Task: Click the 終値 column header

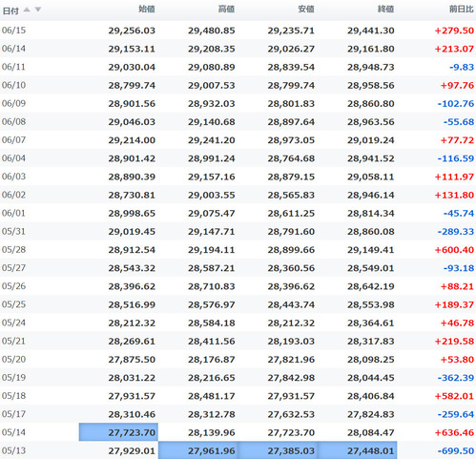Action: click(x=385, y=9)
